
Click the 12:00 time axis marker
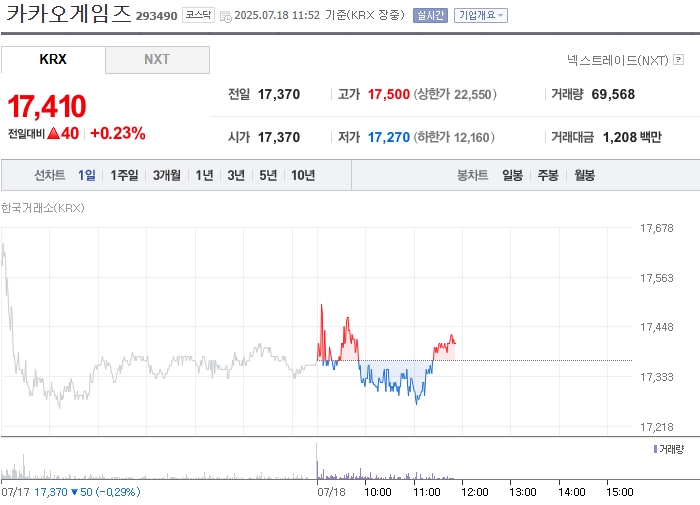(475, 492)
